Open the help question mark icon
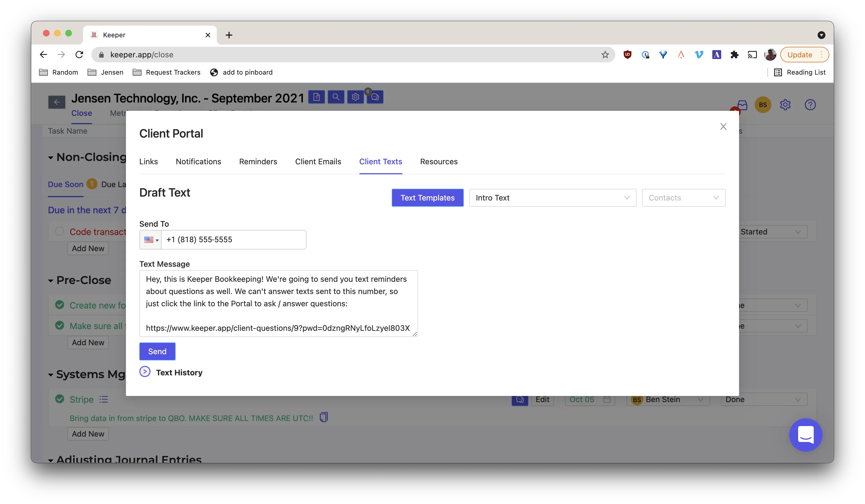Image resolution: width=865 pixels, height=504 pixels. click(x=810, y=105)
